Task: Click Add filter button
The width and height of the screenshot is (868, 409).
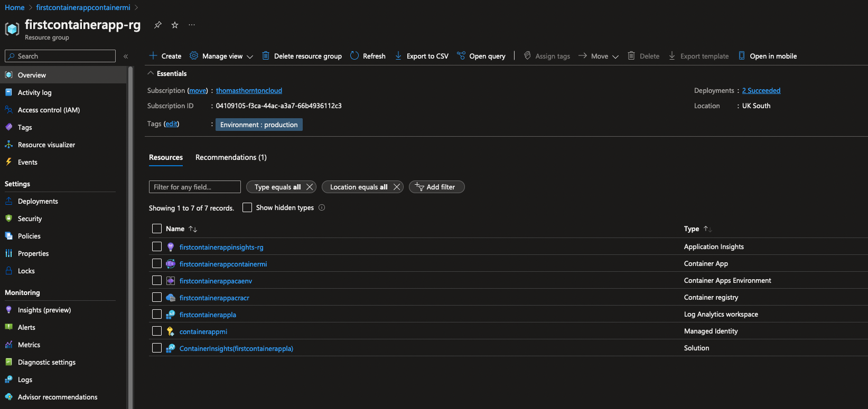Action: click(436, 187)
